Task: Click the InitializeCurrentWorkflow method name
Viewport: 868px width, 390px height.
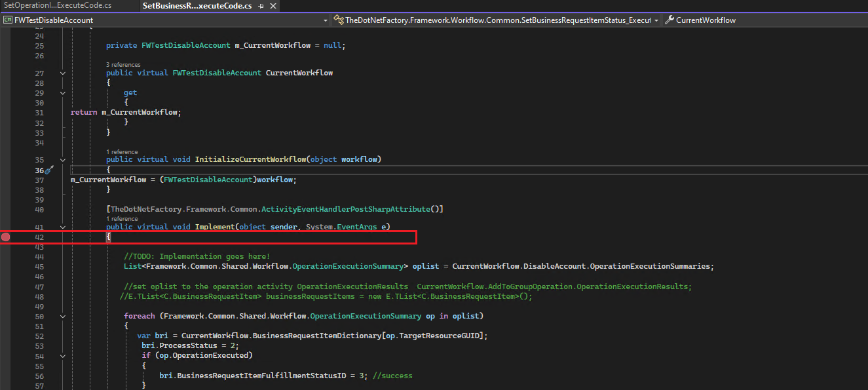Action: point(250,159)
